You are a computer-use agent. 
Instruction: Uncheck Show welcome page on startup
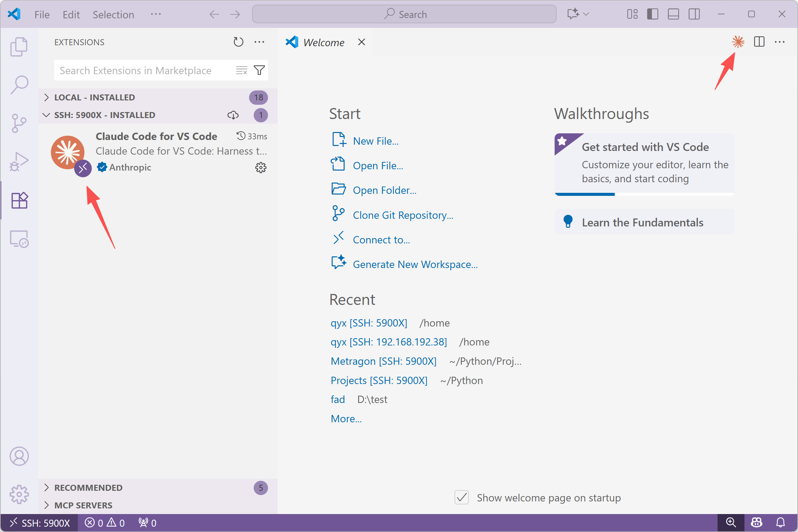[462, 497]
